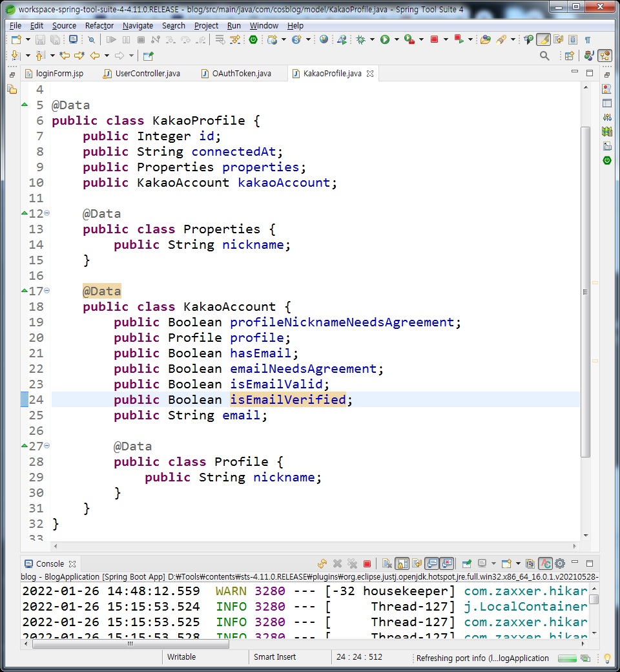The height and width of the screenshot is (672, 620).
Task: Click the lightbulb tip icon in status bar
Action: (x=607, y=658)
